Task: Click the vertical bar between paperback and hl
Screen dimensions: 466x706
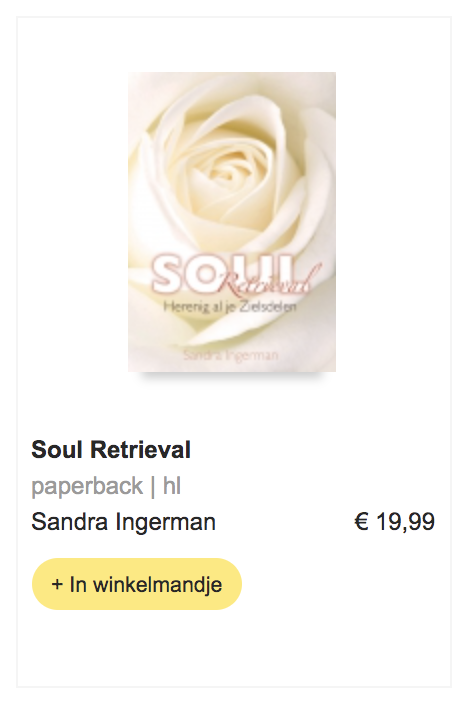Action: click(x=153, y=486)
